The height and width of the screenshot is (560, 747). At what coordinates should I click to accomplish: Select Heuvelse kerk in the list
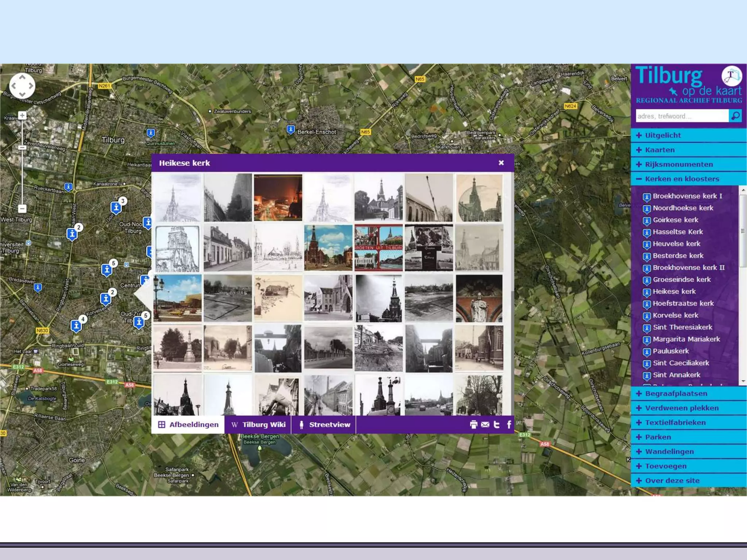[x=676, y=244]
